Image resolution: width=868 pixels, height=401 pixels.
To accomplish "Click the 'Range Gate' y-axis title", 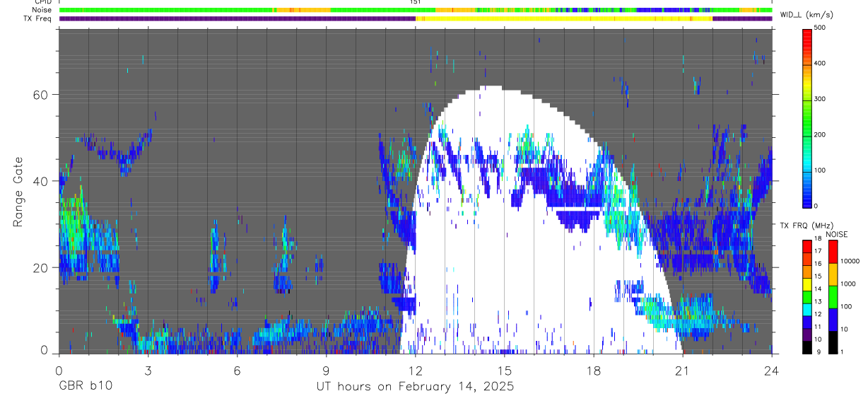I will [x=18, y=191].
